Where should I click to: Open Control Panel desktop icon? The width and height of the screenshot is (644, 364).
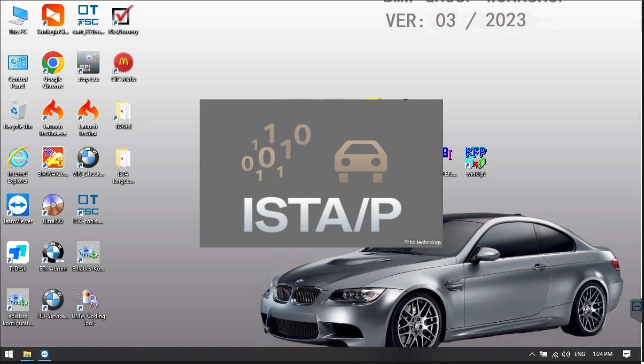(18, 70)
